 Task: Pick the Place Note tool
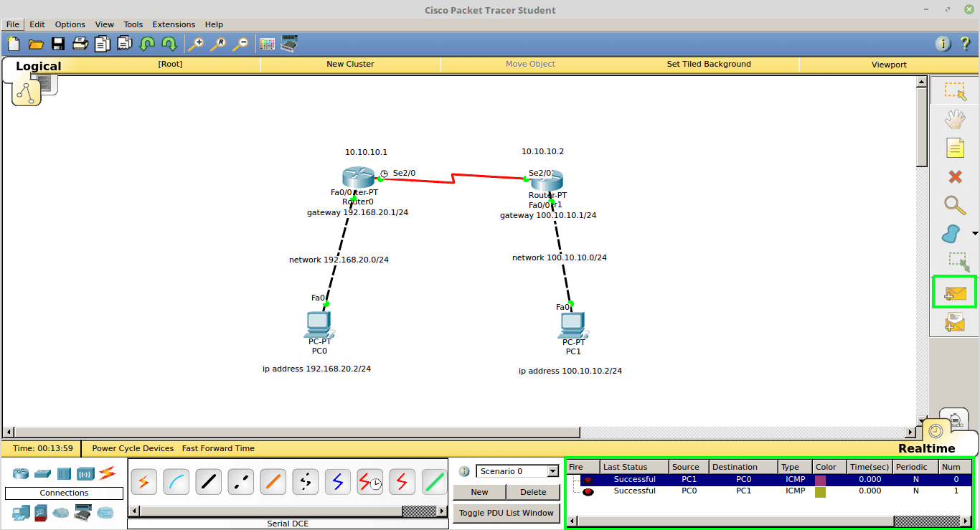tap(955, 148)
